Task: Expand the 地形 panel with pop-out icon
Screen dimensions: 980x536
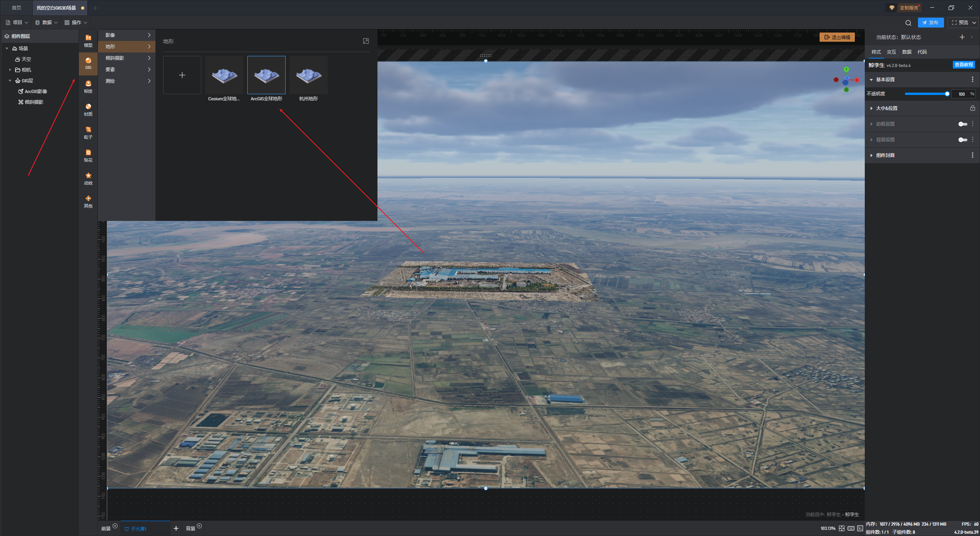Action: pyautogui.click(x=366, y=41)
